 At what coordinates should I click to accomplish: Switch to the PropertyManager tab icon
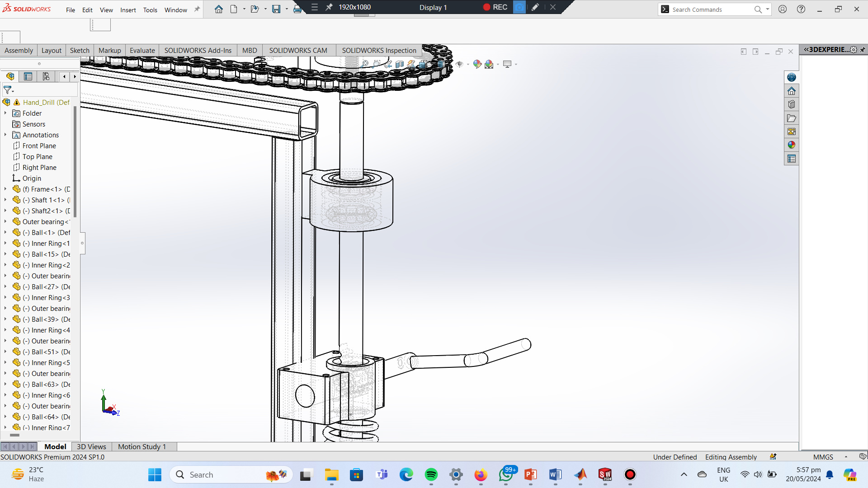pyautogui.click(x=28, y=76)
